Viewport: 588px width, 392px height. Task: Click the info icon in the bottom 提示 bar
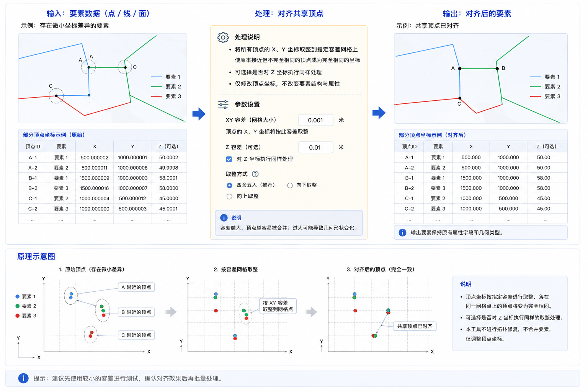[x=23, y=378]
